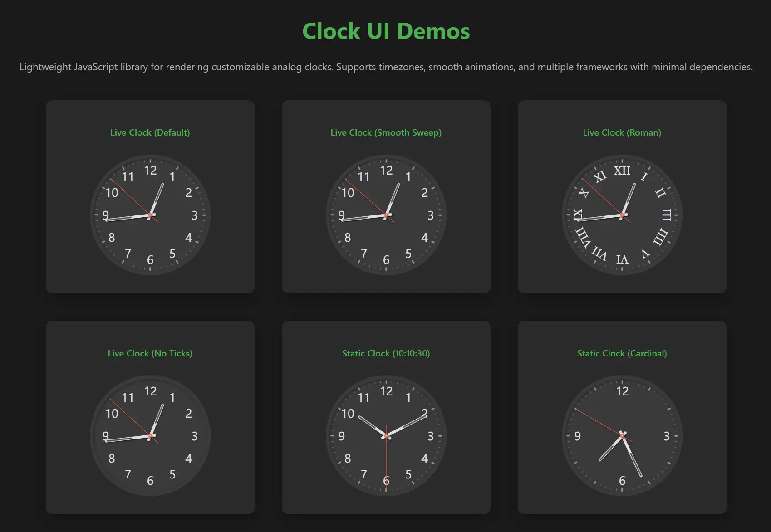Click the numeral 9 on the Static Clock

point(342,436)
